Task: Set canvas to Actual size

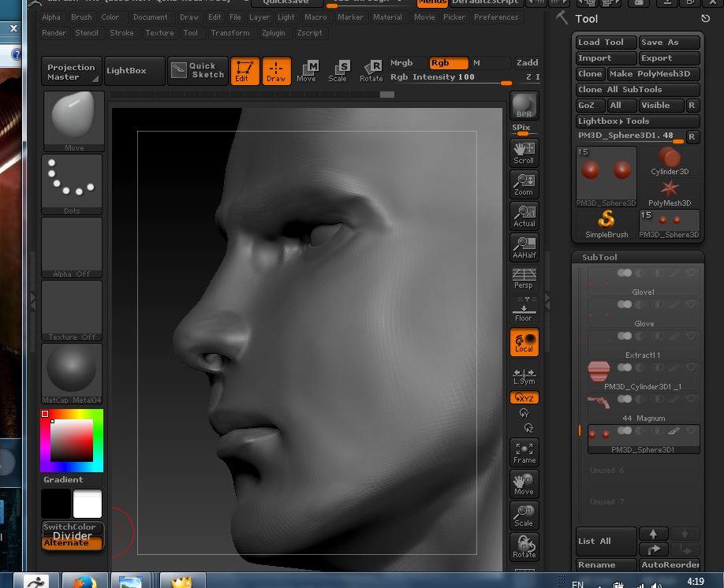Action: pyautogui.click(x=524, y=216)
